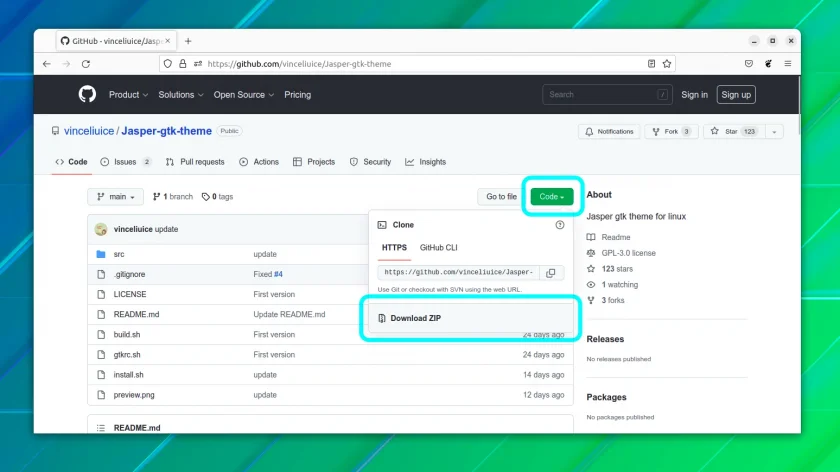Expand the Product menu in header
The image size is (840, 472).
pyautogui.click(x=129, y=95)
